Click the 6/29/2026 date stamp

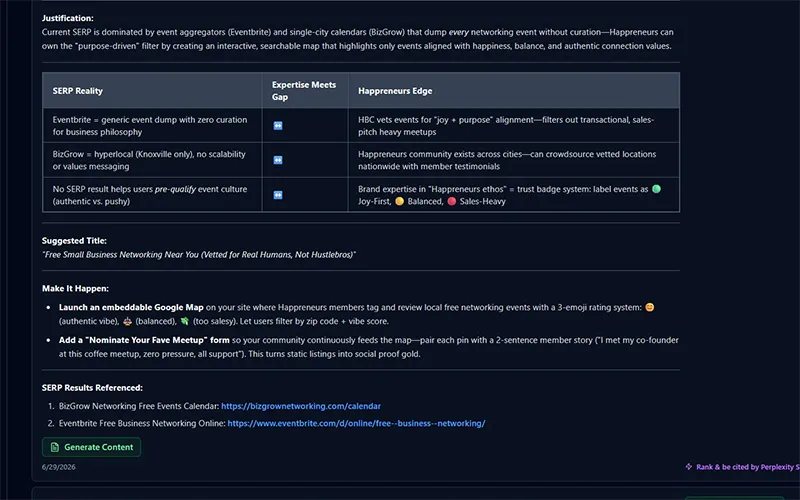point(59,467)
